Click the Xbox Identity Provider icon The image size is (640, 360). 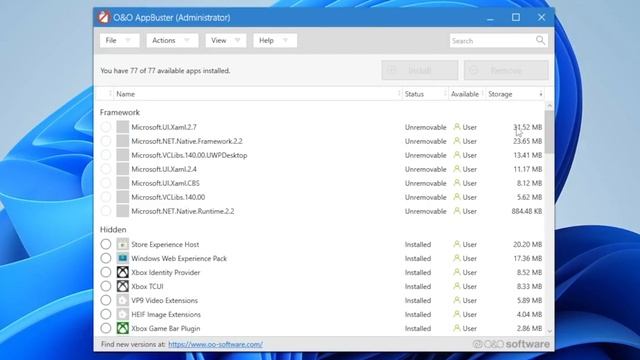[122, 272]
